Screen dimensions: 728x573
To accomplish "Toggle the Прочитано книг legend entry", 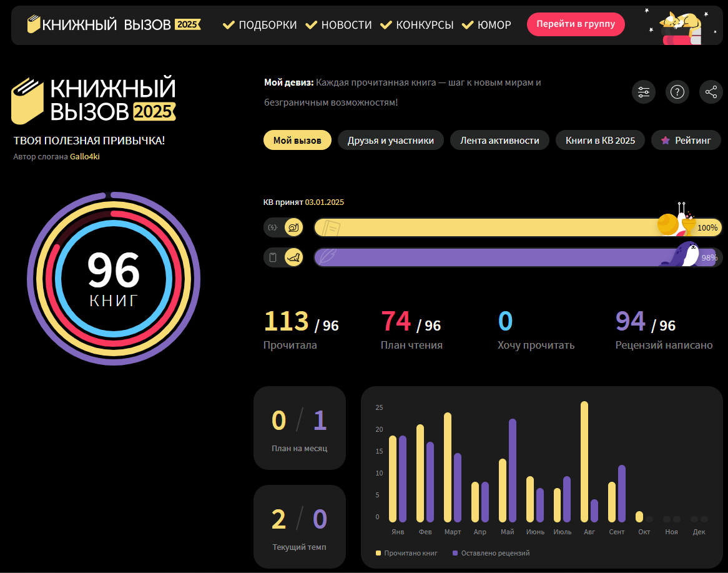I will point(406,553).
